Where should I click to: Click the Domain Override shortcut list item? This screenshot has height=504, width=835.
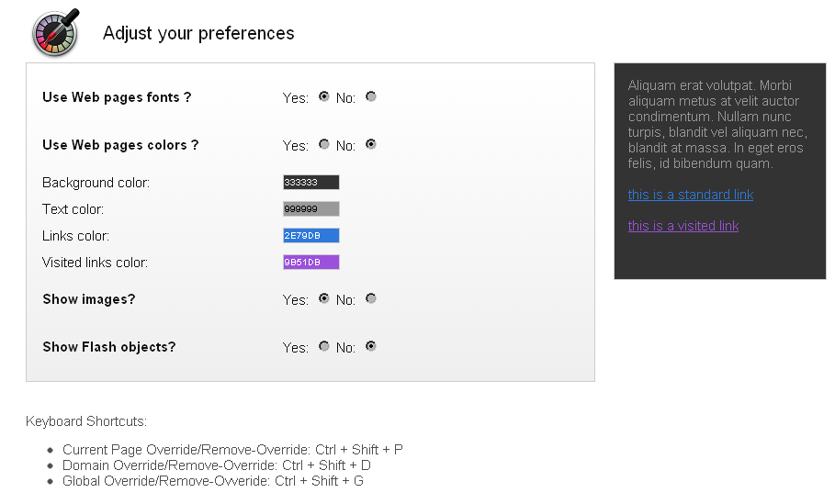tap(217, 465)
